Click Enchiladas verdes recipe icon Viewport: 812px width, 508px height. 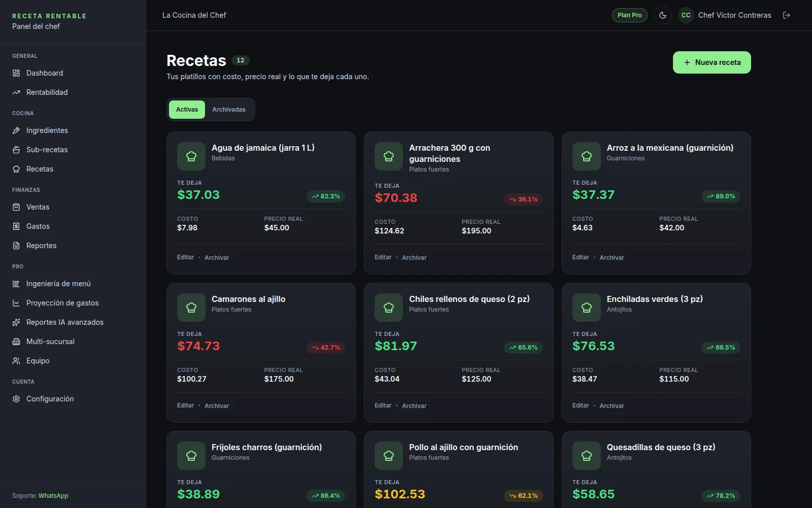pos(587,308)
